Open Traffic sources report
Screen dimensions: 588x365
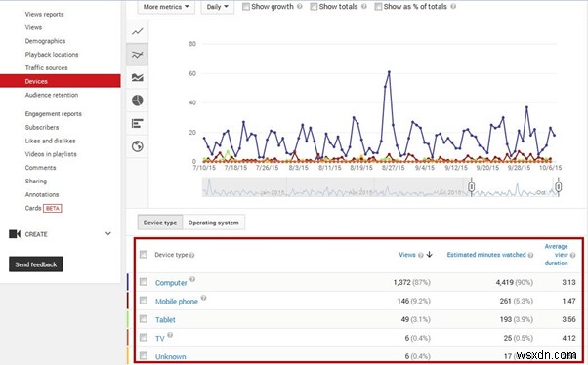47,68
